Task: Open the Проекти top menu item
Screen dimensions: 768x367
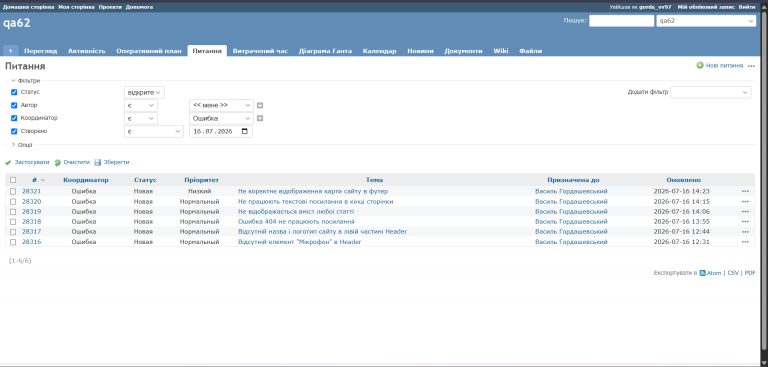Action: coord(110,7)
